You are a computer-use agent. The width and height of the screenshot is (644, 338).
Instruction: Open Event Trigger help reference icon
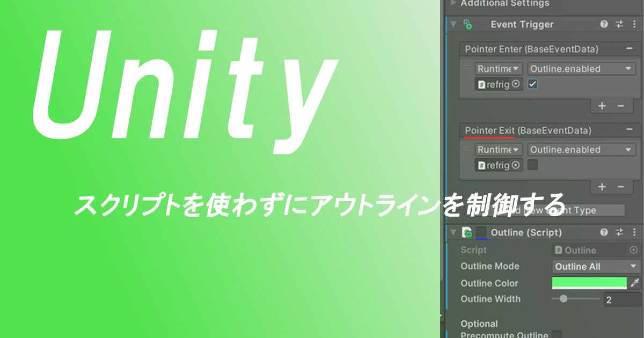click(604, 24)
